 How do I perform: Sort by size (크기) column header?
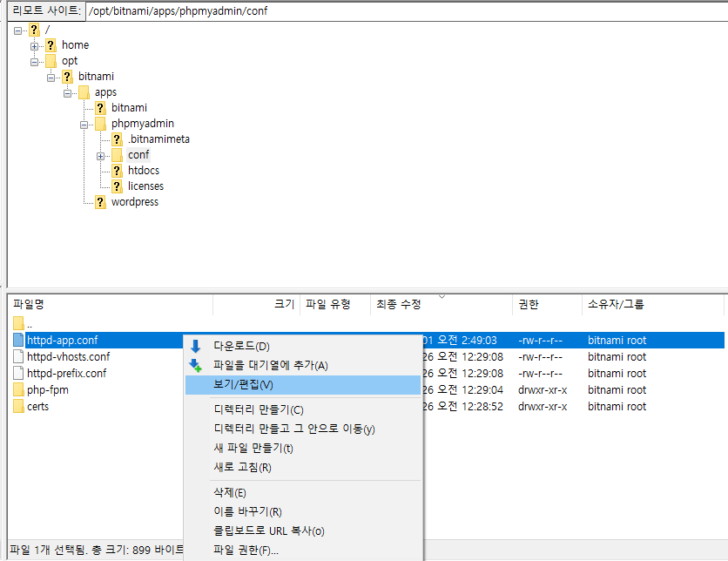(256, 304)
